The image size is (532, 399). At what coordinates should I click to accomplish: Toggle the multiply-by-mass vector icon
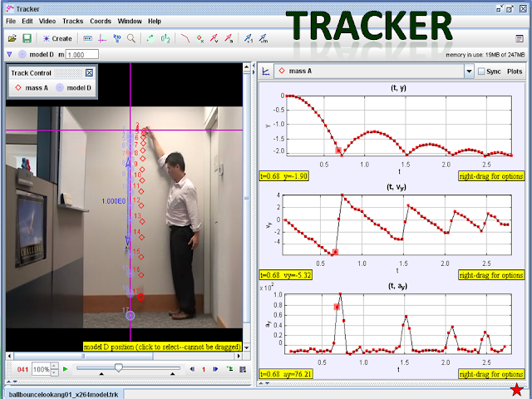[264, 39]
